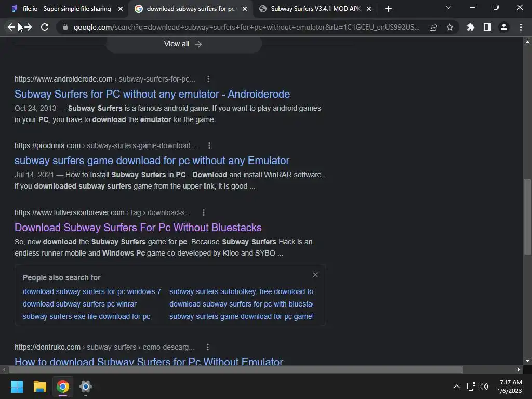Open the network status tray icon
This screenshot has height=399, width=532.
471,387
